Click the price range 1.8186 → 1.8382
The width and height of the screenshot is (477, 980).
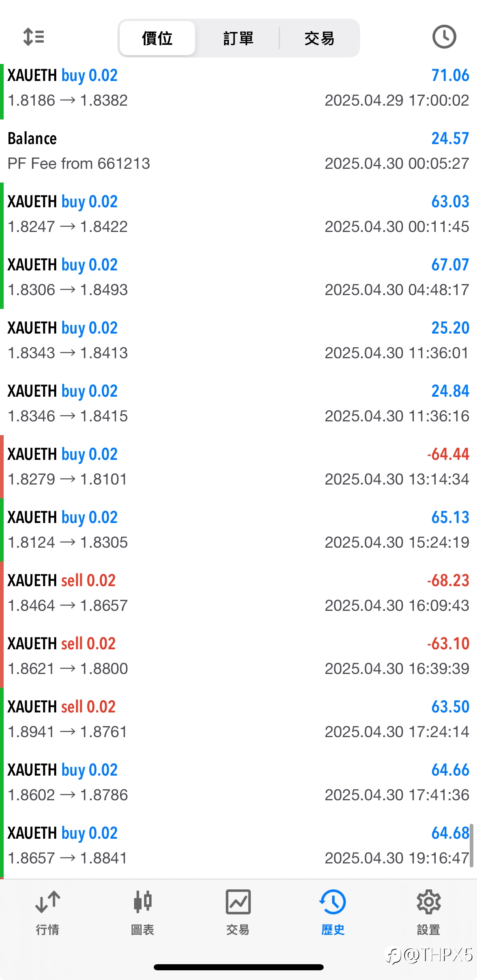[68, 100]
